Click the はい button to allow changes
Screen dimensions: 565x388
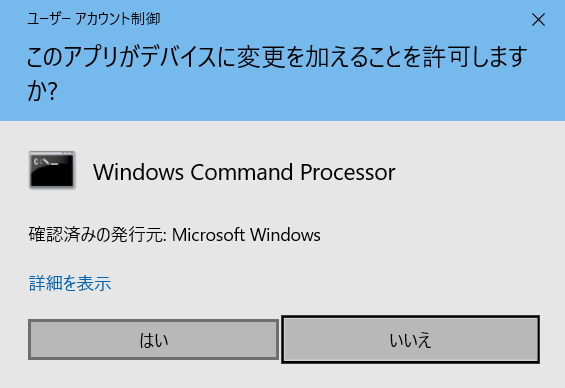tap(154, 339)
